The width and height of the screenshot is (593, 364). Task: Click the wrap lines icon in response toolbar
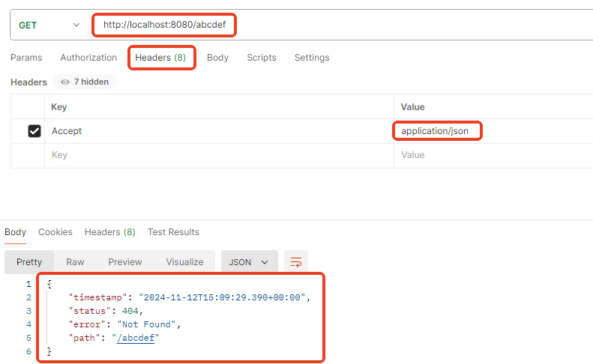pos(296,262)
